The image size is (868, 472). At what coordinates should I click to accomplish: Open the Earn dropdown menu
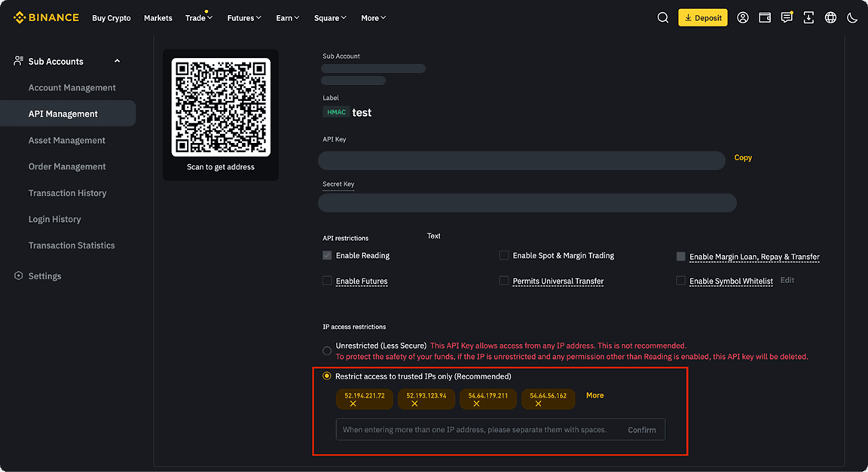(287, 17)
